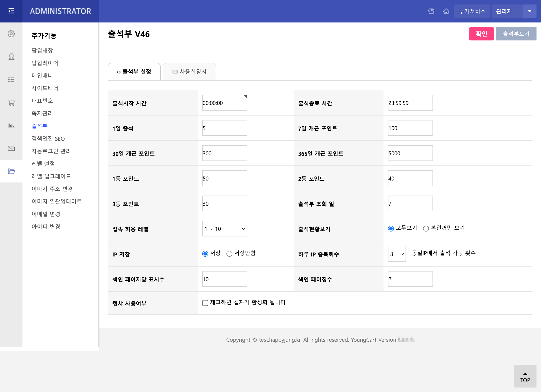Select 저장안함 radio for IP 저장
Viewport: 541px width, 392px height.
tap(229, 254)
